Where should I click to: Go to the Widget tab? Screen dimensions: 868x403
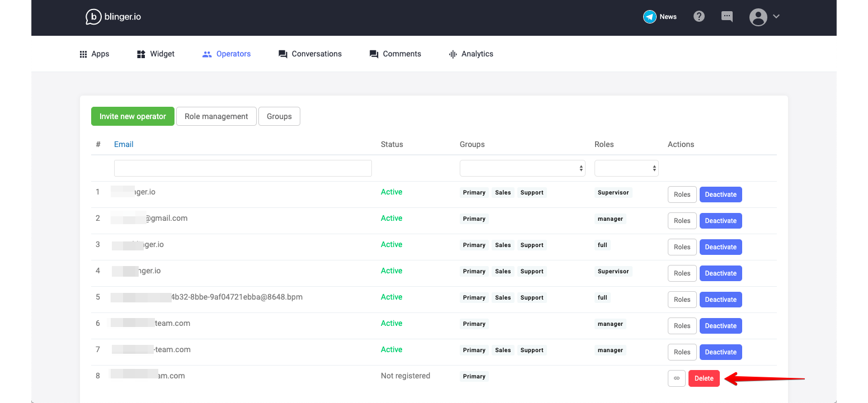pos(155,54)
